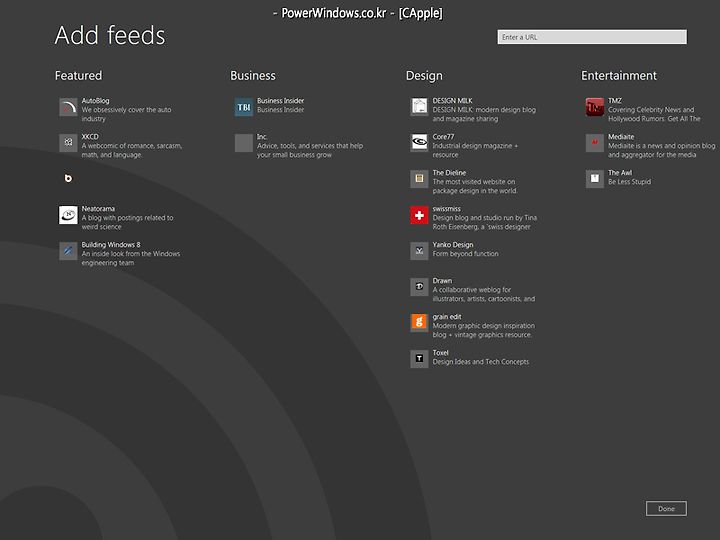Click The Awl feed title

pyautogui.click(x=620, y=173)
